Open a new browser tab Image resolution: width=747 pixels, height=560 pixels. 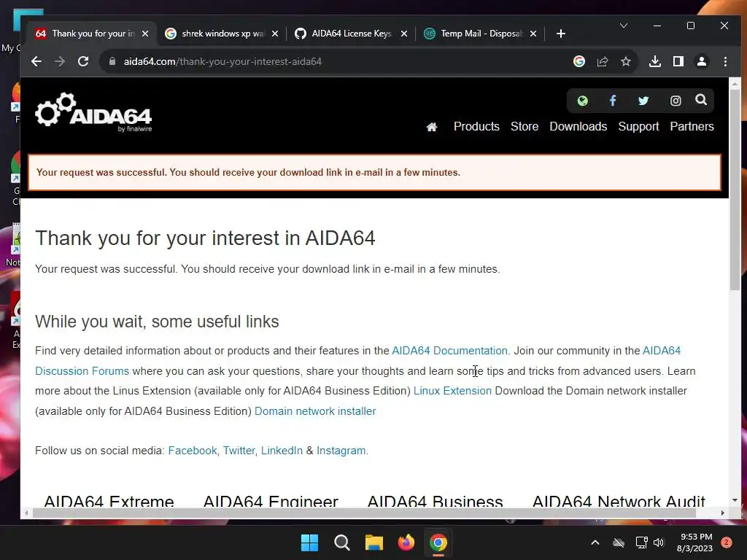[561, 34]
